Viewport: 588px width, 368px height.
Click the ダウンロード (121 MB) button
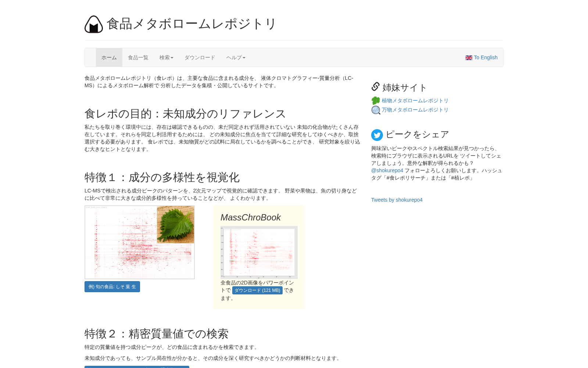click(257, 290)
